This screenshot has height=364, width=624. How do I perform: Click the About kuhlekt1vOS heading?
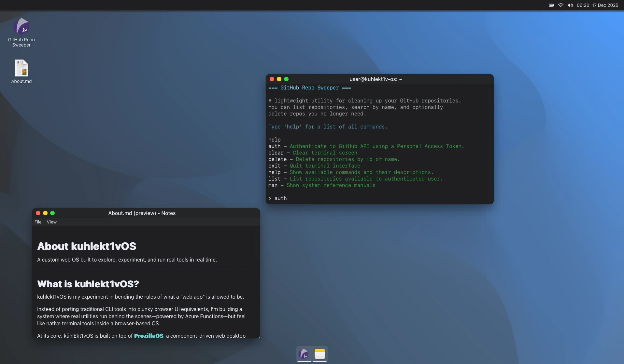coord(87,246)
